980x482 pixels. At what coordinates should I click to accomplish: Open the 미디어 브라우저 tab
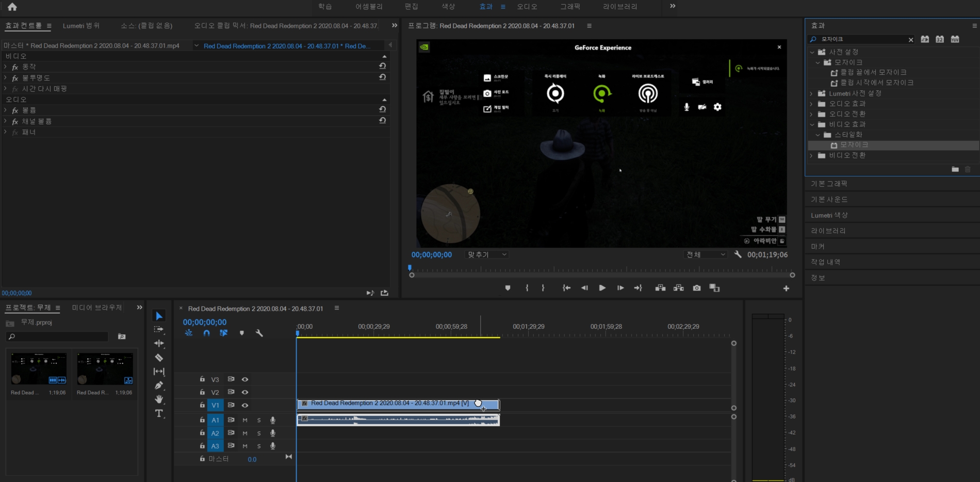pos(97,308)
